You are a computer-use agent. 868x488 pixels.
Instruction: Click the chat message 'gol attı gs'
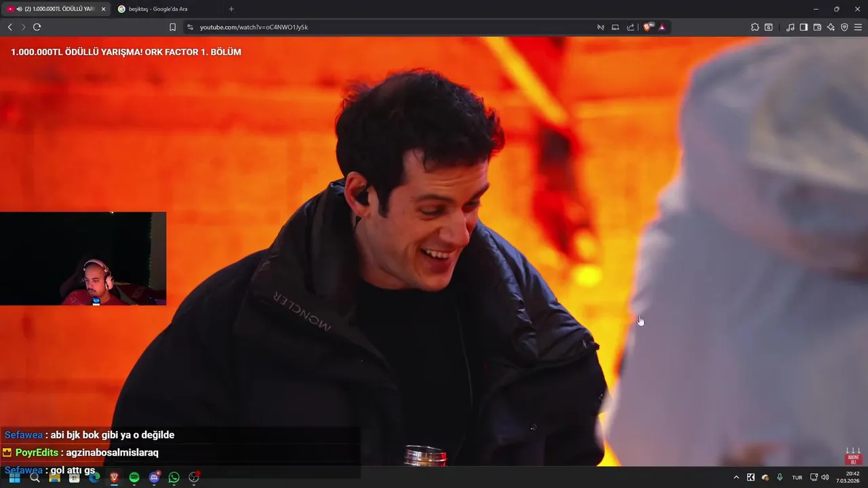73,470
